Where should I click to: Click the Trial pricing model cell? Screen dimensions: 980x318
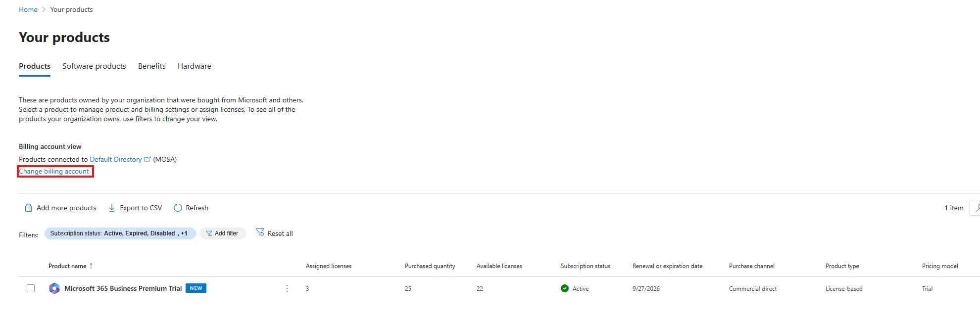[928, 289]
